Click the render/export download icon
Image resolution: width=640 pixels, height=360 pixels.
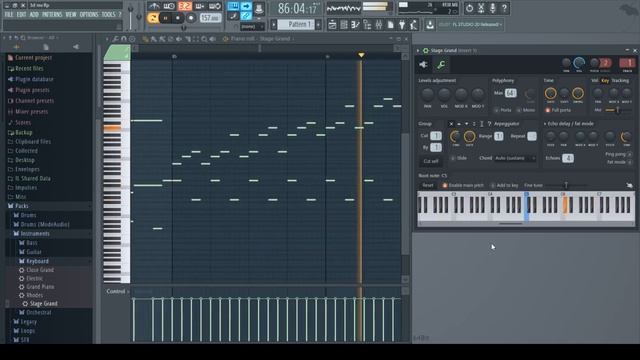coord(430,25)
